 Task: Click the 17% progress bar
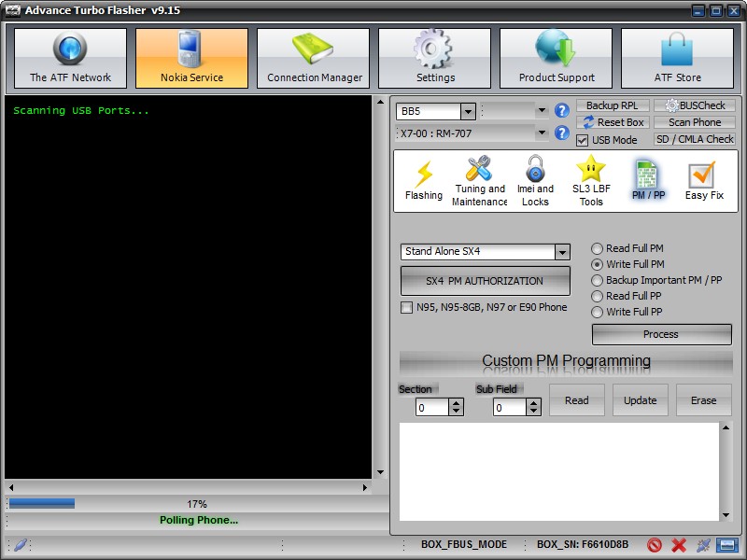[197, 504]
